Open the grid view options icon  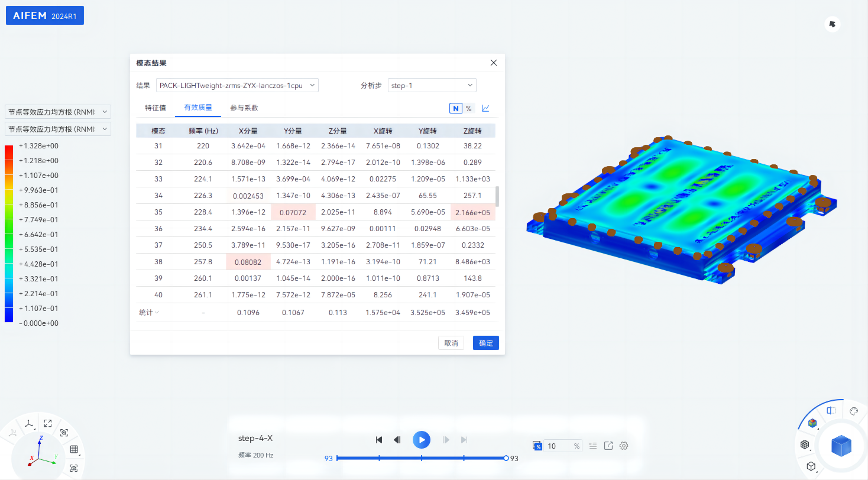[x=74, y=449]
